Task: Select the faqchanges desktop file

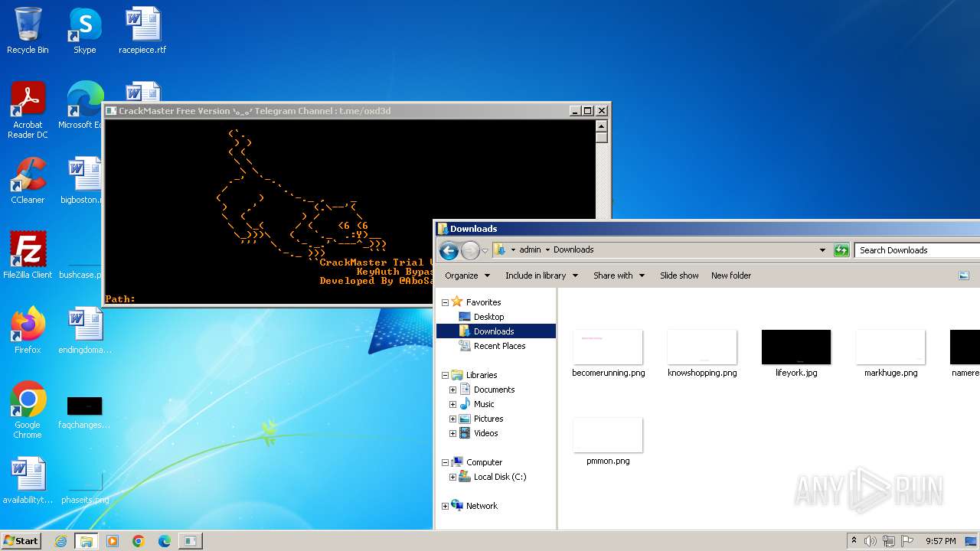Action: [84, 410]
